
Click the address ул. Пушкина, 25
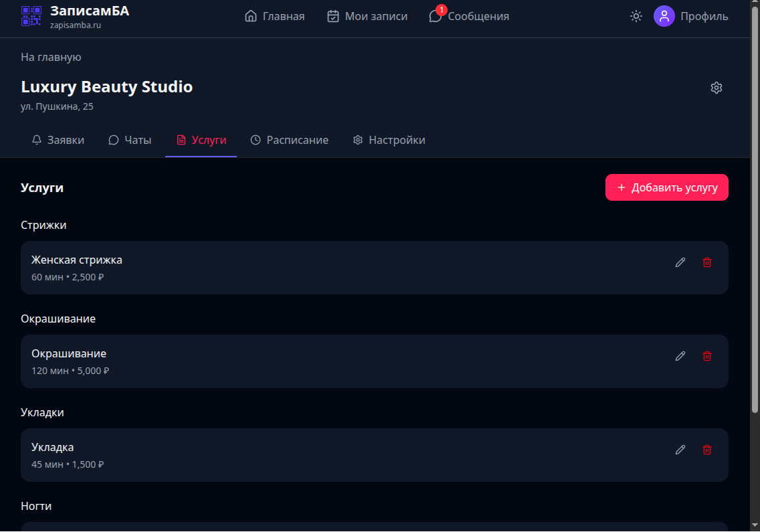point(57,106)
